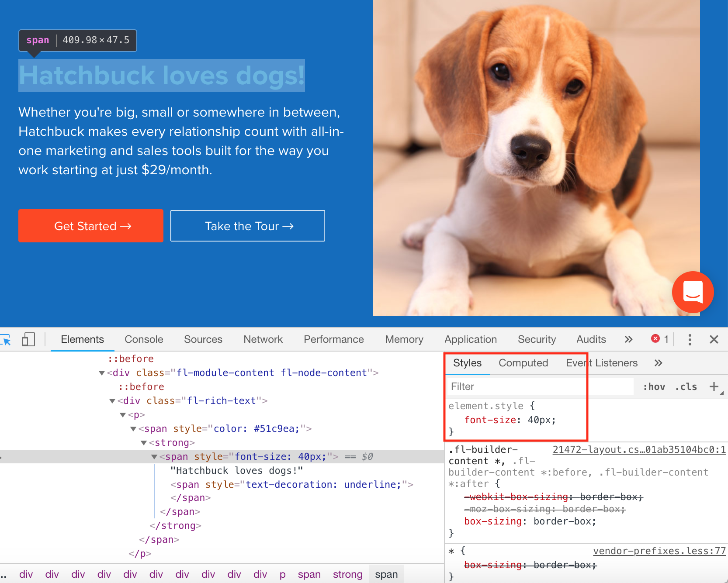Image resolution: width=728 pixels, height=583 pixels.
Task: Click the hero paragraph about $29/month
Action: pos(181,141)
